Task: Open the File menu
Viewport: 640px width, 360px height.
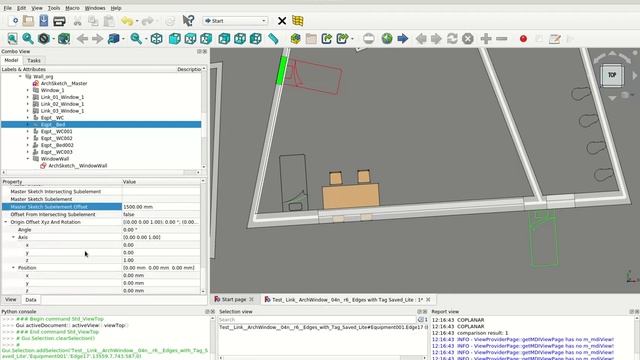Action: coord(8,8)
